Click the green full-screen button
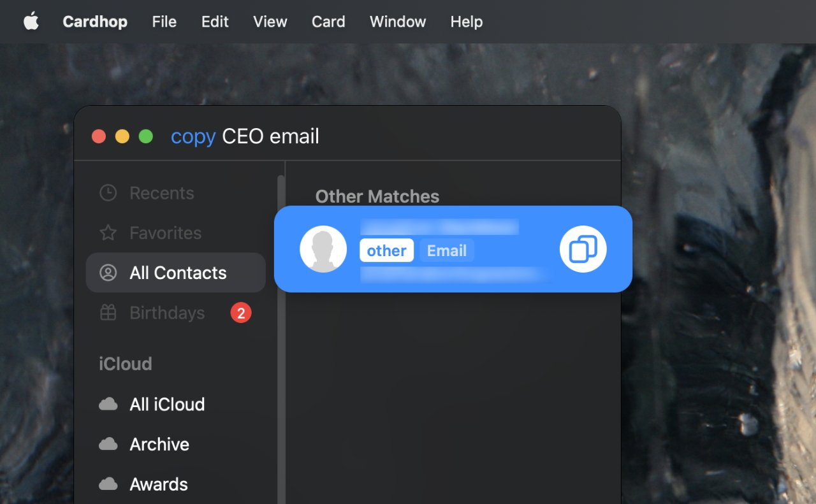This screenshot has height=504, width=816. pos(146,136)
